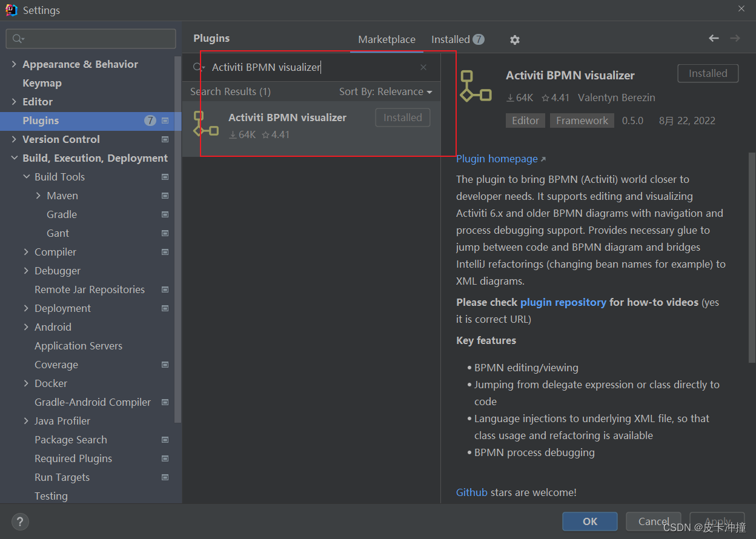Screen dimensions: 756x539
Task: Click project-level icon beside Remote Jar Repositories
Action: point(165,289)
